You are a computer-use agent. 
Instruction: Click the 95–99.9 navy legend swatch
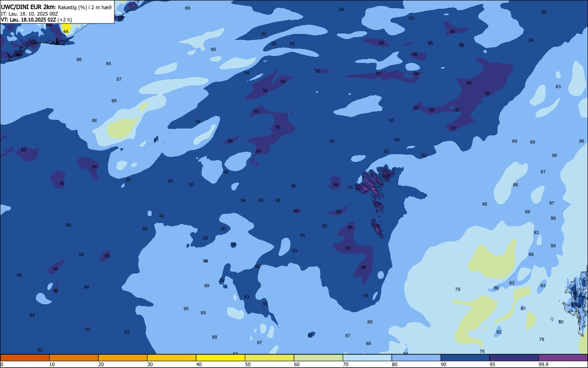514,357
